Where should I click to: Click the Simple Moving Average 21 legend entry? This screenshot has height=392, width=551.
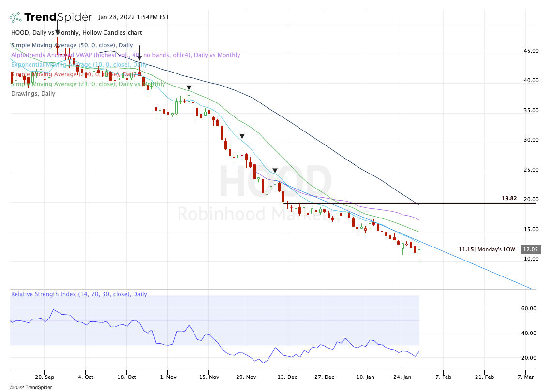[88, 84]
